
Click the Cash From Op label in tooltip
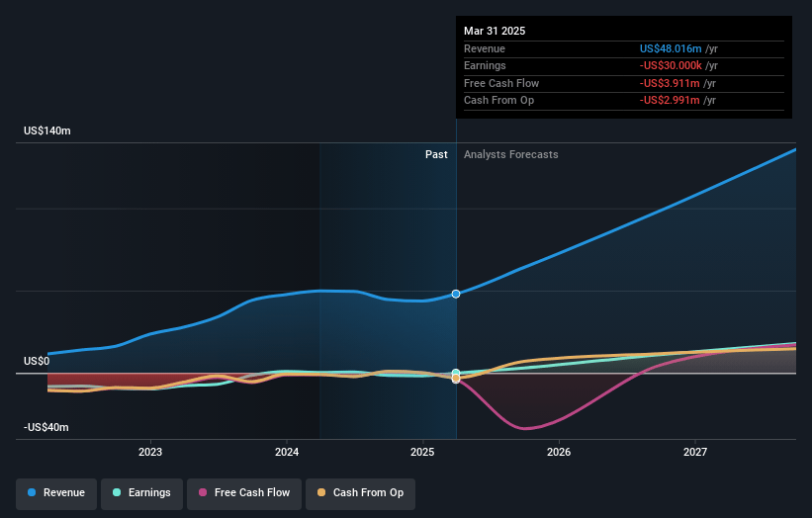(498, 101)
